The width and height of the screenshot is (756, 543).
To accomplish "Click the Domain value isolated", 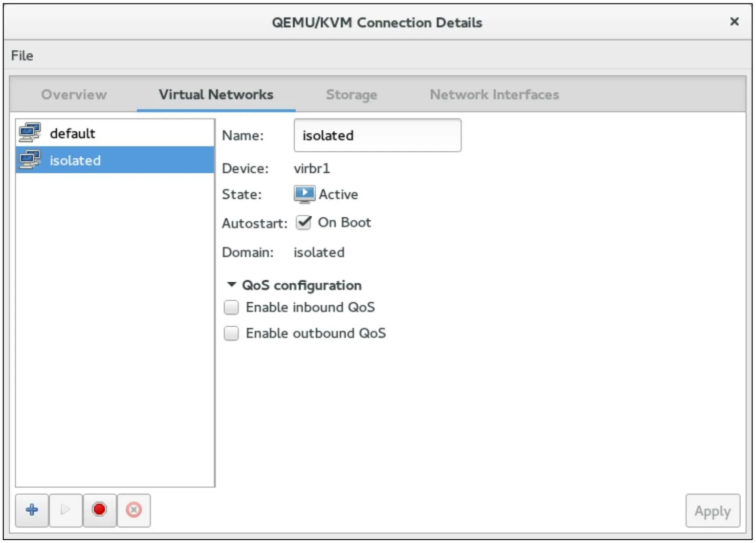I will coord(319,252).
